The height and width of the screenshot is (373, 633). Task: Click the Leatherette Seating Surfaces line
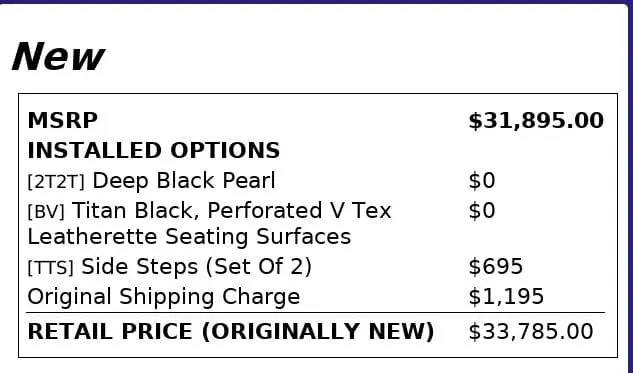click(x=189, y=237)
